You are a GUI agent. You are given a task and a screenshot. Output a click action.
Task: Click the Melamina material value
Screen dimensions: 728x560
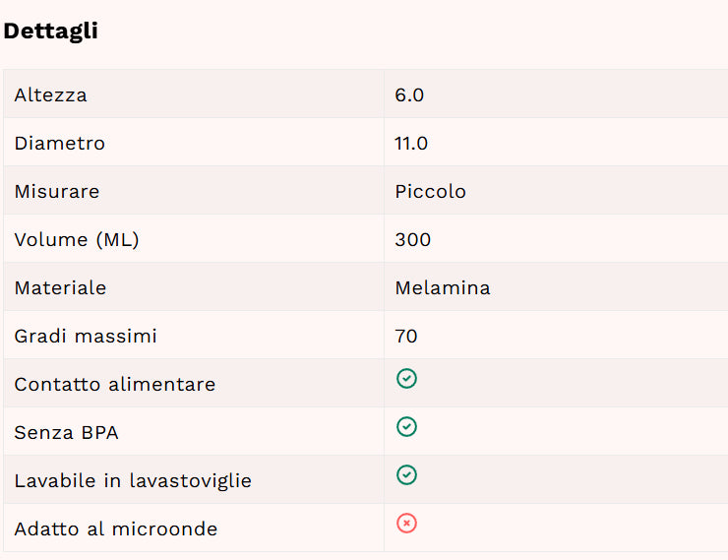click(443, 288)
